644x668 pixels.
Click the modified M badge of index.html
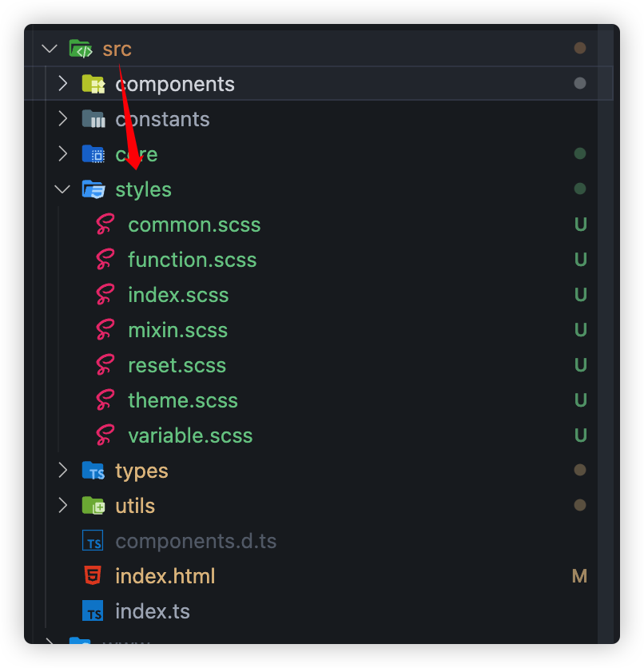pyautogui.click(x=580, y=576)
